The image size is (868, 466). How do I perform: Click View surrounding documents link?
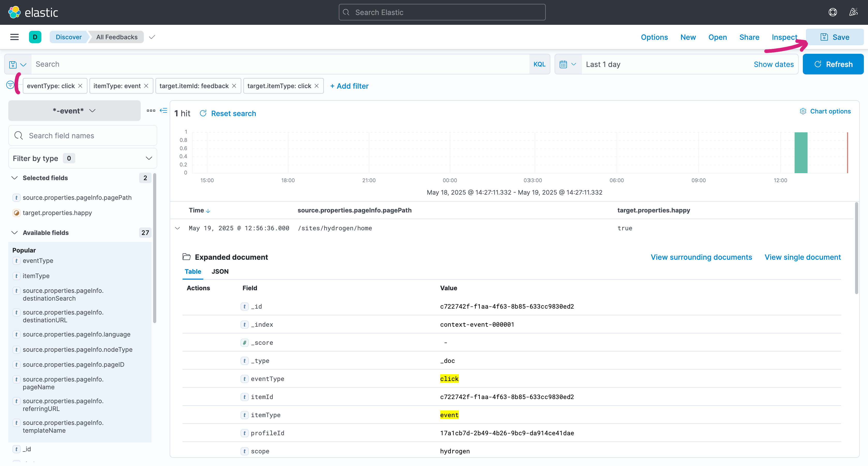[701, 257]
